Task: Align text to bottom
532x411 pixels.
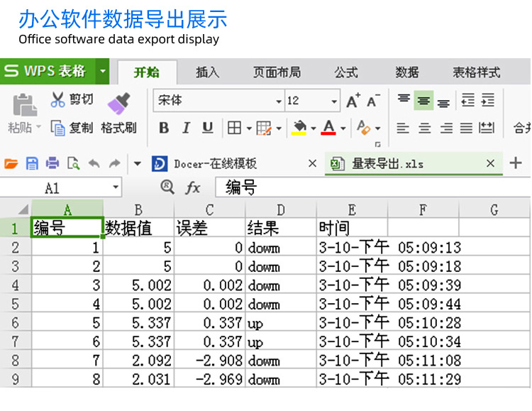Action: [x=443, y=102]
